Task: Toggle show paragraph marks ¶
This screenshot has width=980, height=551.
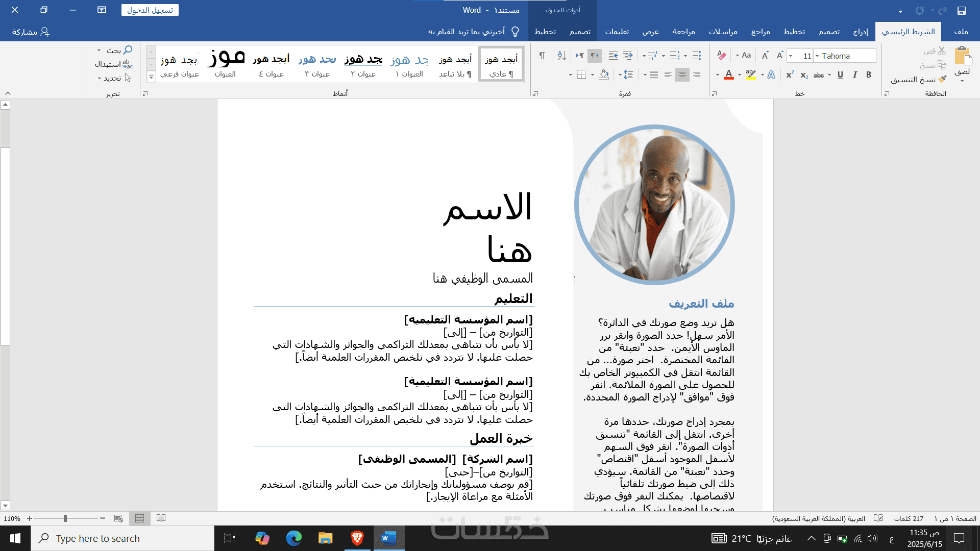Action: point(542,56)
